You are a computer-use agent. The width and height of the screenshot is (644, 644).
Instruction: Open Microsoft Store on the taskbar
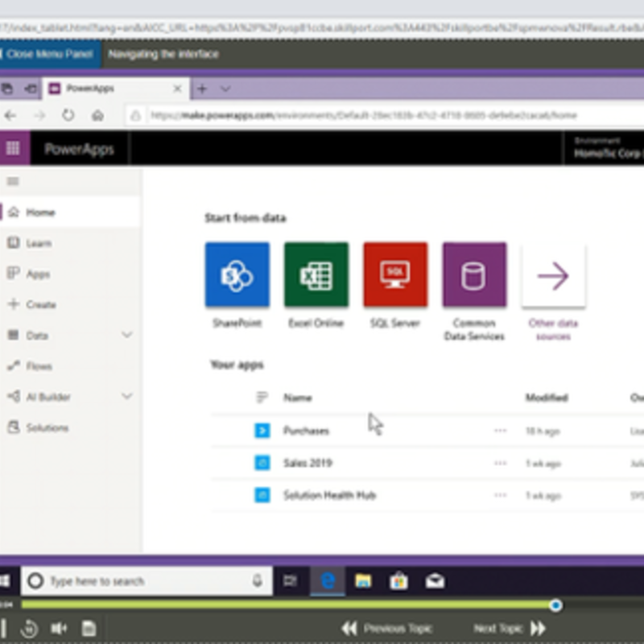pos(398,580)
